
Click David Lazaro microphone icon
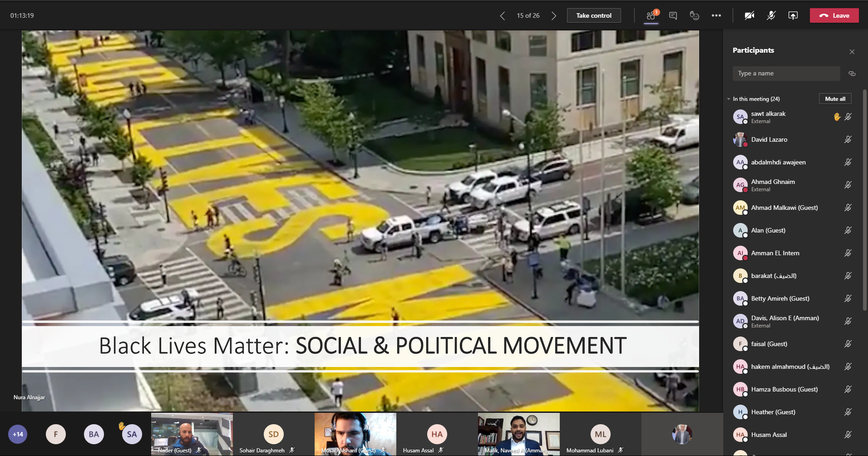pos(848,139)
